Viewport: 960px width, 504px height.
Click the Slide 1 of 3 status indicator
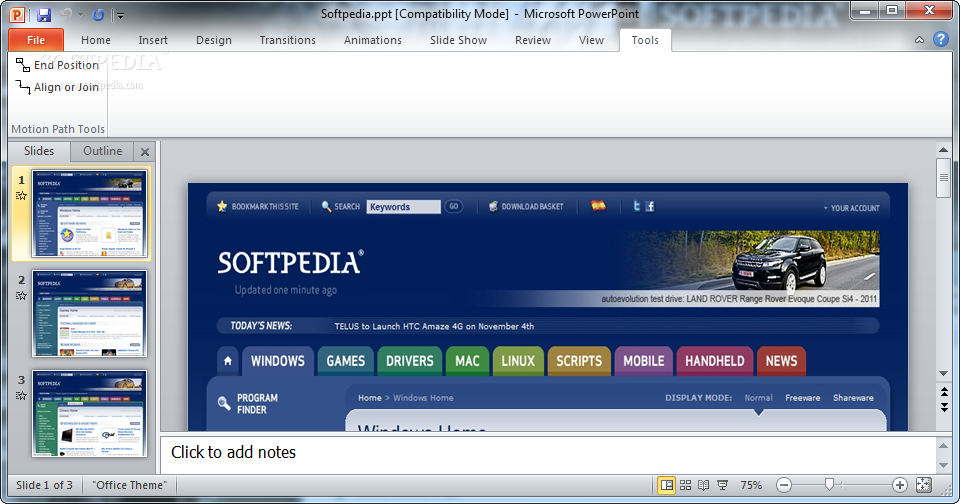coord(44,485)
